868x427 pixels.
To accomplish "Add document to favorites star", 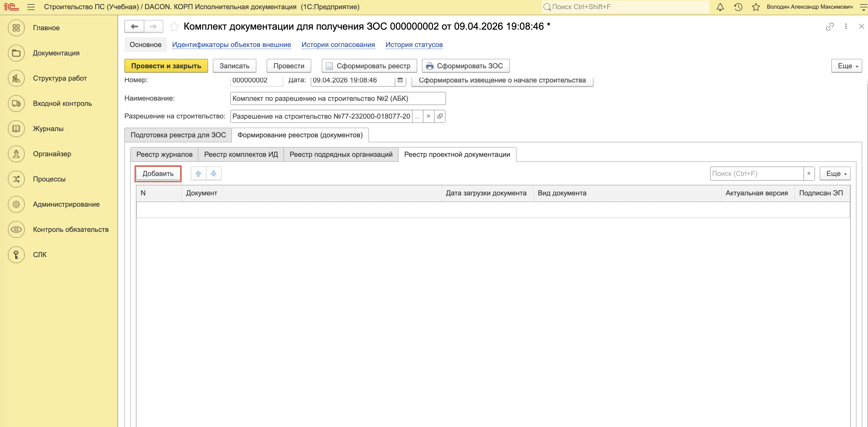I will click(174, 26).
